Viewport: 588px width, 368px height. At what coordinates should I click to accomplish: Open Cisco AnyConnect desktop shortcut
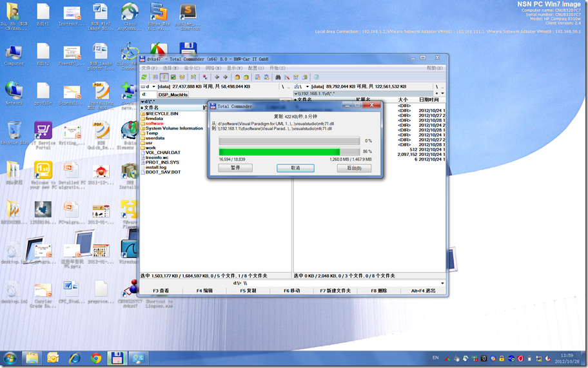(130, 17)
